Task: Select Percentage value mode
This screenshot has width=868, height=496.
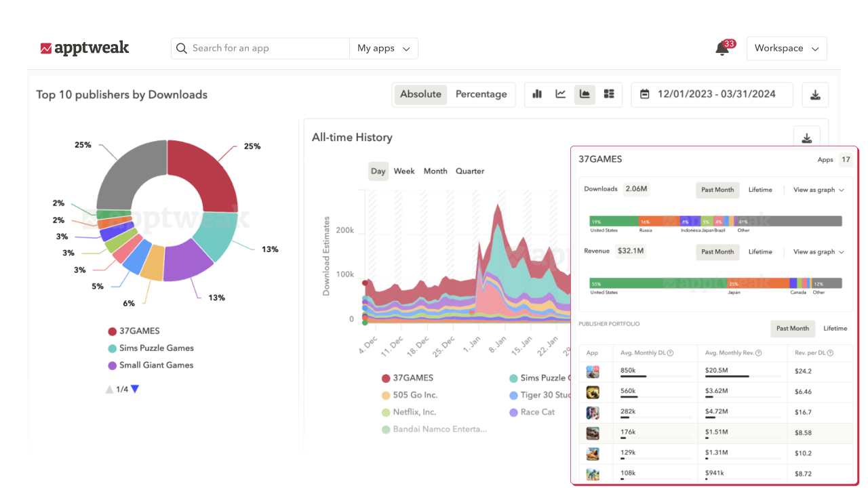Action: point(481,94)
